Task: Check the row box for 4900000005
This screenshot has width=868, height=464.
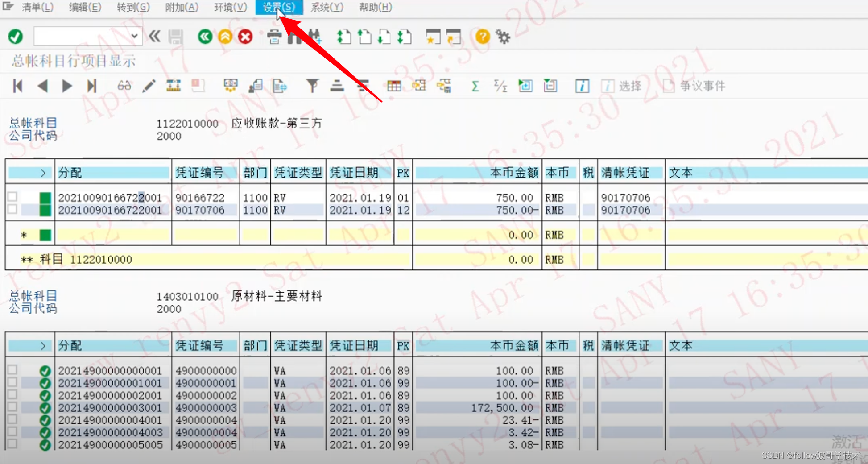Action: [12, 443]
